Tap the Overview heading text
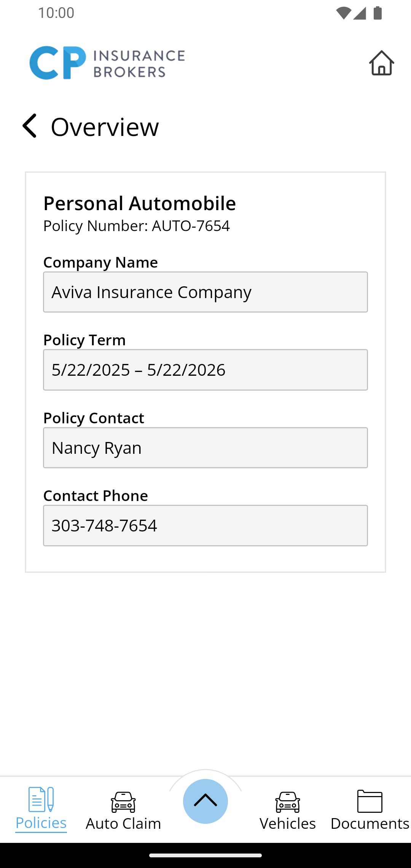This screenshot has width=411, height=868. coord(105,127)
